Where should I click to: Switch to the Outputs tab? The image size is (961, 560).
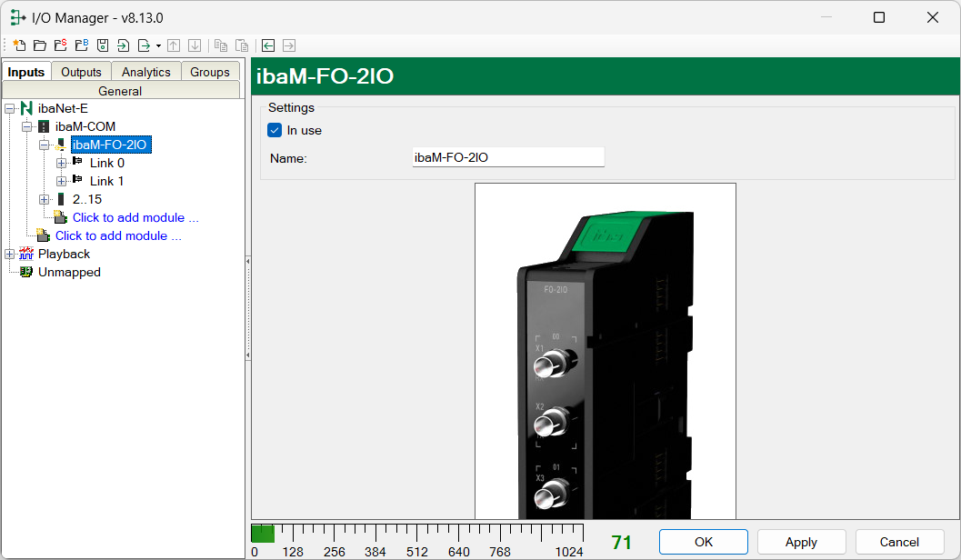click(x=81, y=72)
